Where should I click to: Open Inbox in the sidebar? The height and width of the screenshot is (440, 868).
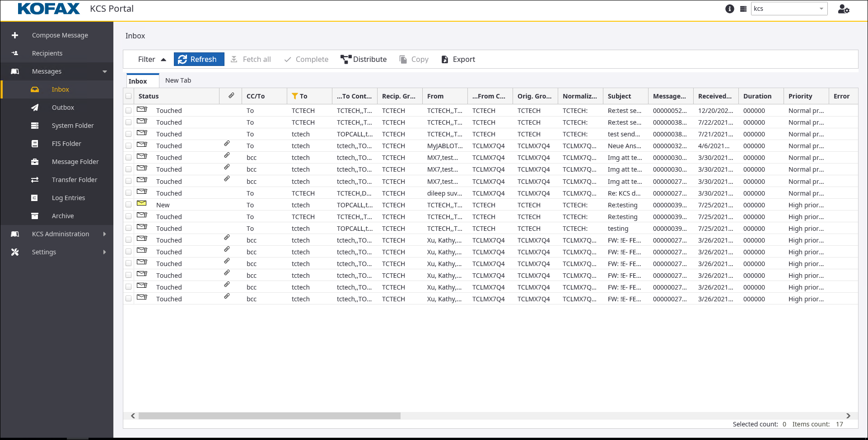point(57,89)
